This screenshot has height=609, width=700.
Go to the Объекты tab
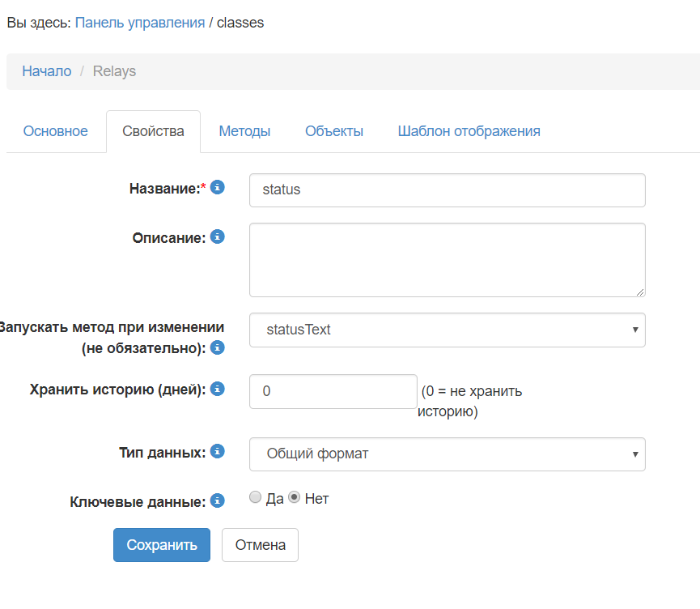(334, 131)
